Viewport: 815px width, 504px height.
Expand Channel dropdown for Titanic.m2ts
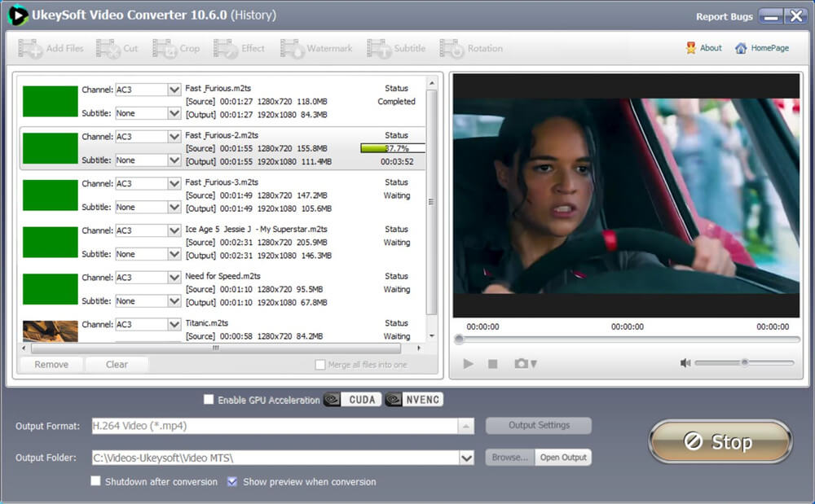[174, 324]
